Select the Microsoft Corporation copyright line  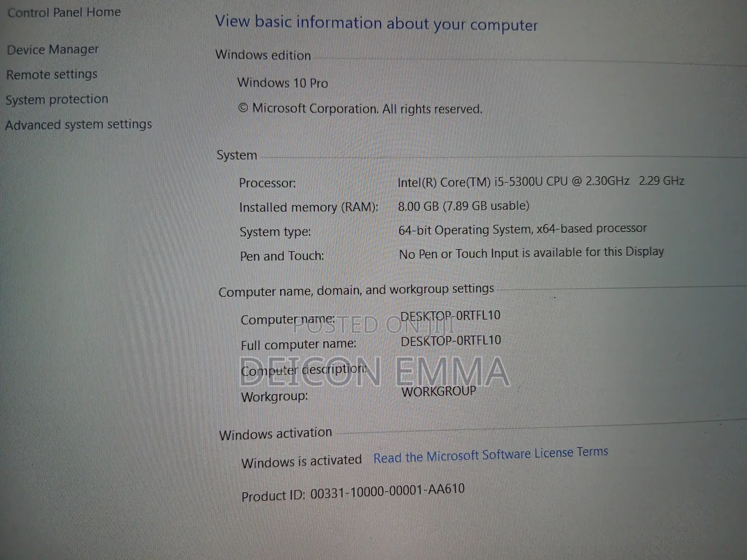[x=360, y=109]
